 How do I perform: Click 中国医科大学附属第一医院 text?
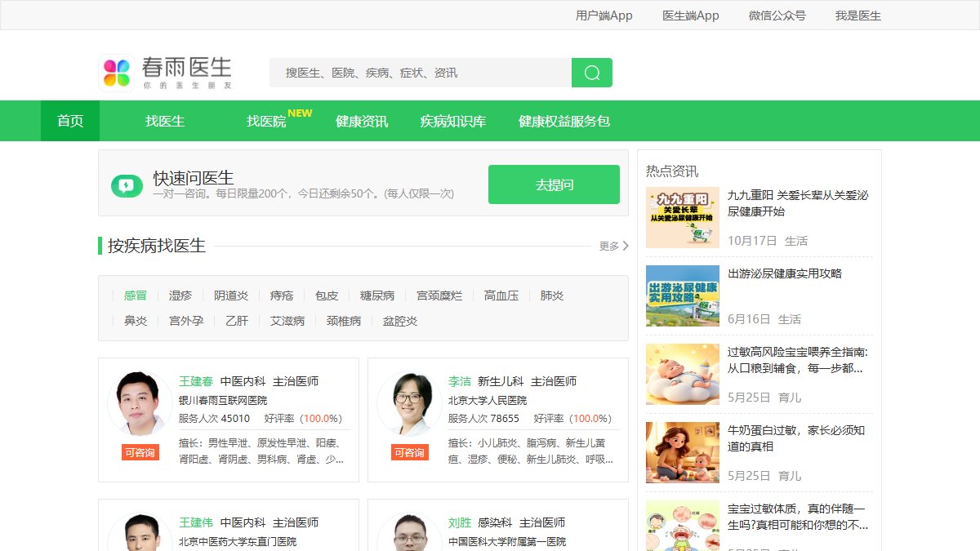coord(507,542)
